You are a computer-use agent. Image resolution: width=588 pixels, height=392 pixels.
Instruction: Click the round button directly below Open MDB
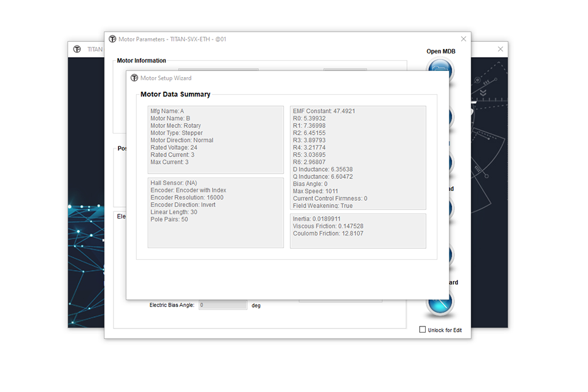click(x=453, y=115)
